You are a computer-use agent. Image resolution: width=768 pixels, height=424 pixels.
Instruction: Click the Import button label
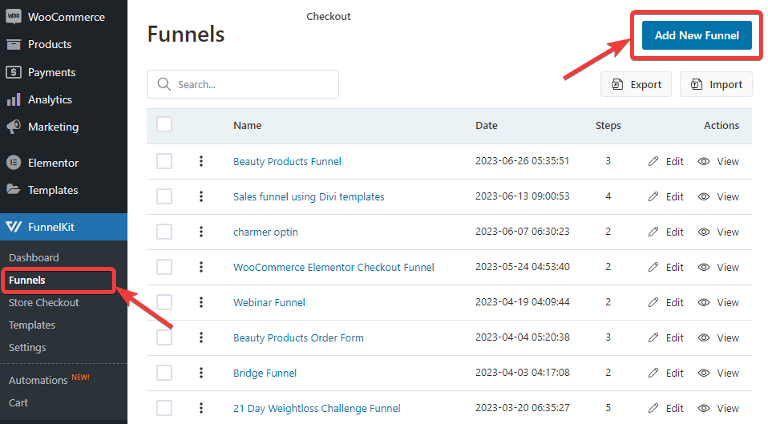pos(725,85)
